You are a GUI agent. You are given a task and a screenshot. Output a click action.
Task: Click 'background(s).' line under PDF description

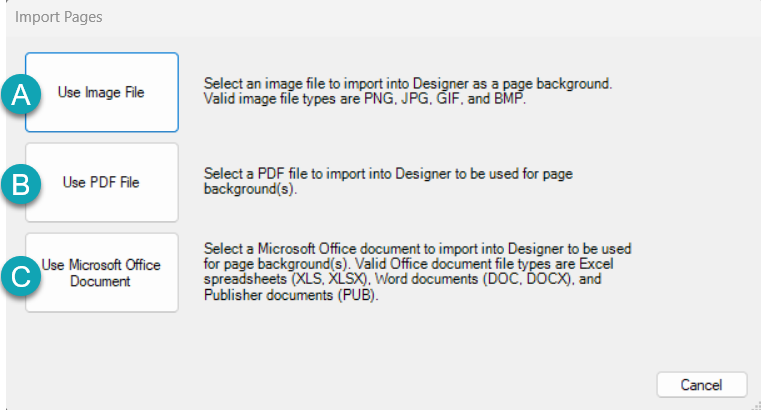pos(250,189)
